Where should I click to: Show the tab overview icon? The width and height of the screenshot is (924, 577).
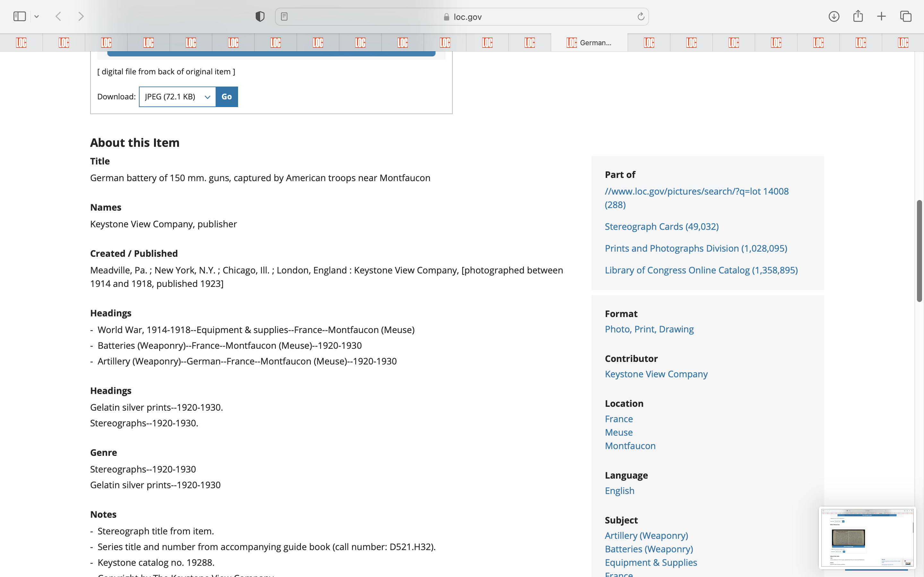(906, 16)
